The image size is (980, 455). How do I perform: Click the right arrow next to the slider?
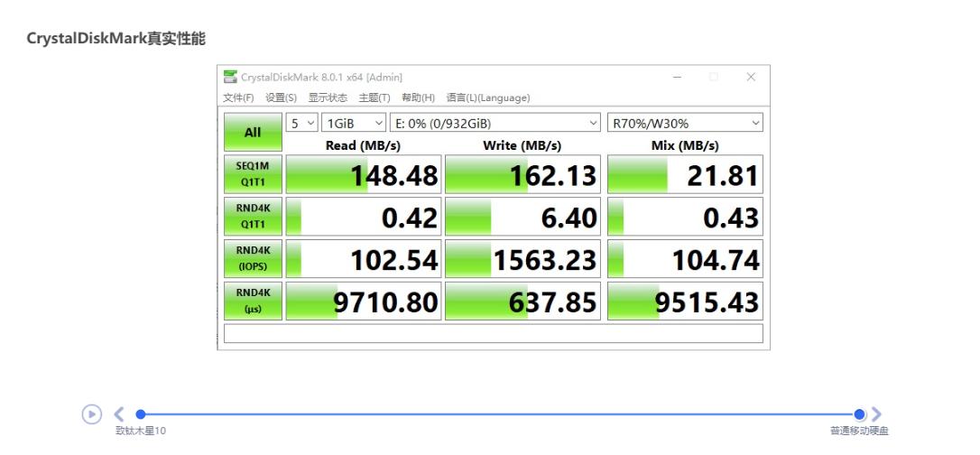(876, 413)
